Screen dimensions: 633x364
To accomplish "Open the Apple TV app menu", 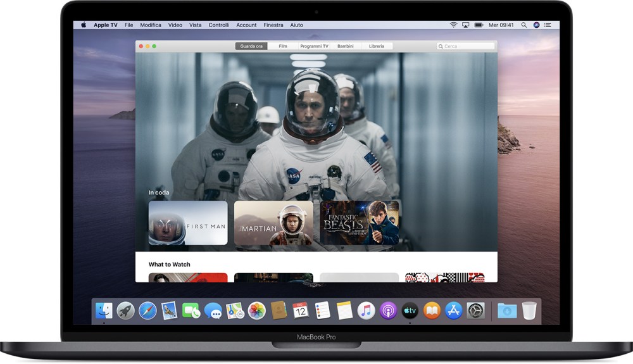I will click(105, 25).
